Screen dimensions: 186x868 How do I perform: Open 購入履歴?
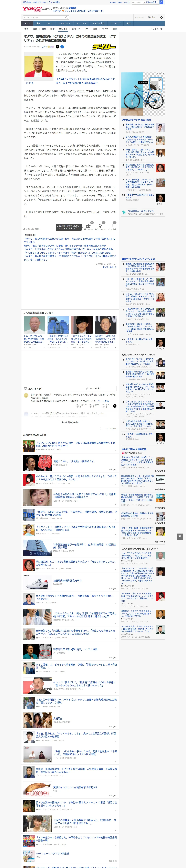point(152,17)
